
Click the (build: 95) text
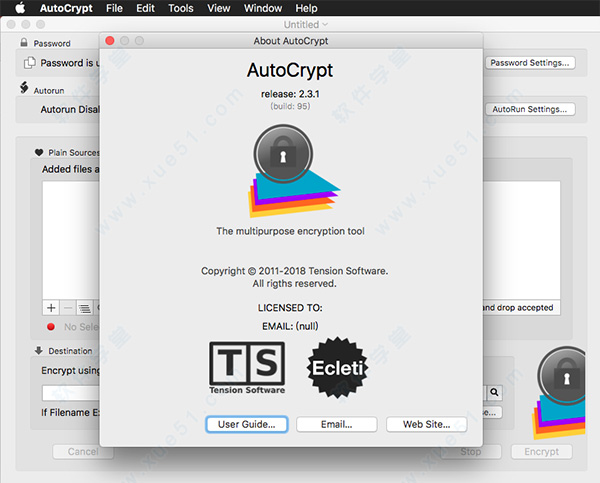290,106
